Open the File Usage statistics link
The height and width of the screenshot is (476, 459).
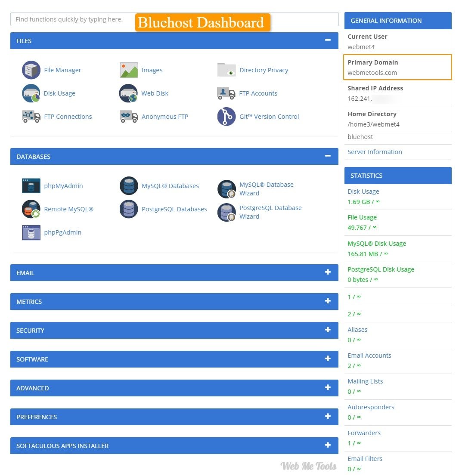(x=362, y=217)
